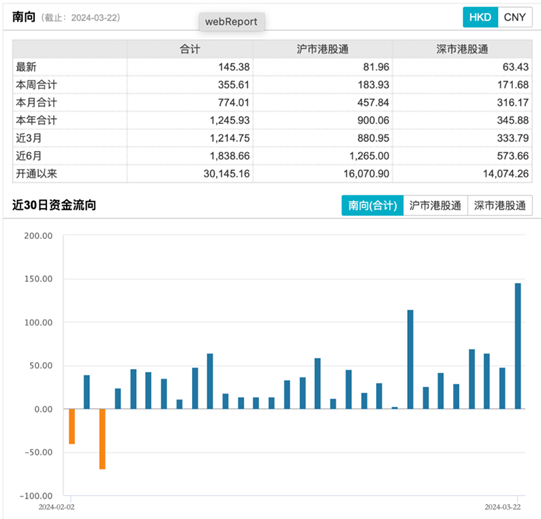This screenshot has height=519, width=541.
Task: Click the 沪市港股通 table column header
Action: pyautogui.click(x=322, y=49)
